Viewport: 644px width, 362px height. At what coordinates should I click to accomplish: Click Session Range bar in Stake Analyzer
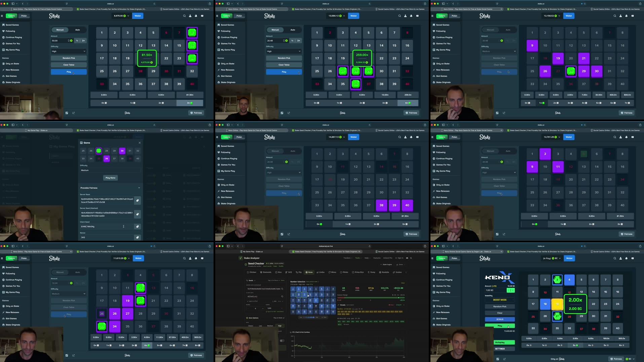tap(371, 298)
